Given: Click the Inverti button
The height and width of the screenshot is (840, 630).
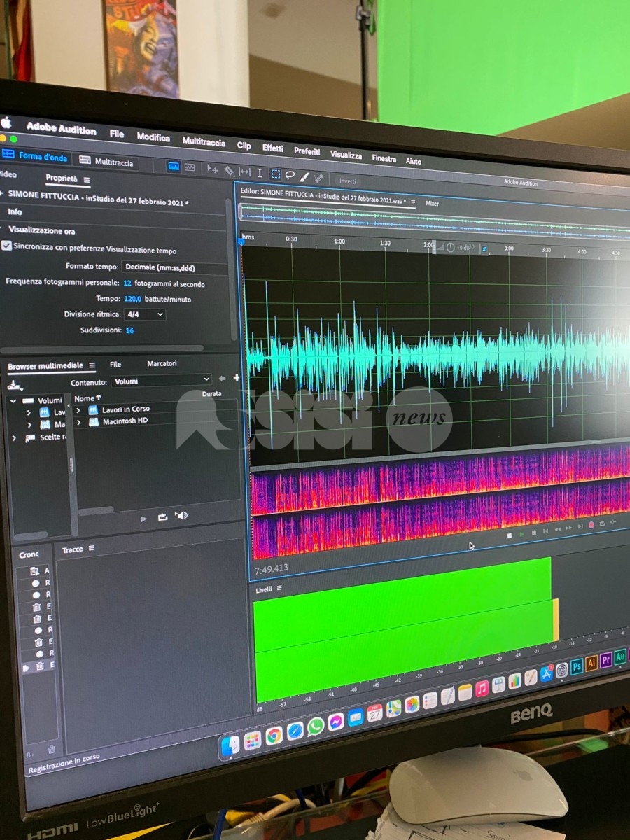Looking at the screenshot, I should point(348,181).
